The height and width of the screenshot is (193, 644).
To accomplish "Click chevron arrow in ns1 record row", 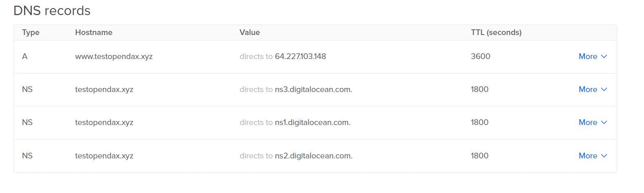I will [x=604, y=123].
